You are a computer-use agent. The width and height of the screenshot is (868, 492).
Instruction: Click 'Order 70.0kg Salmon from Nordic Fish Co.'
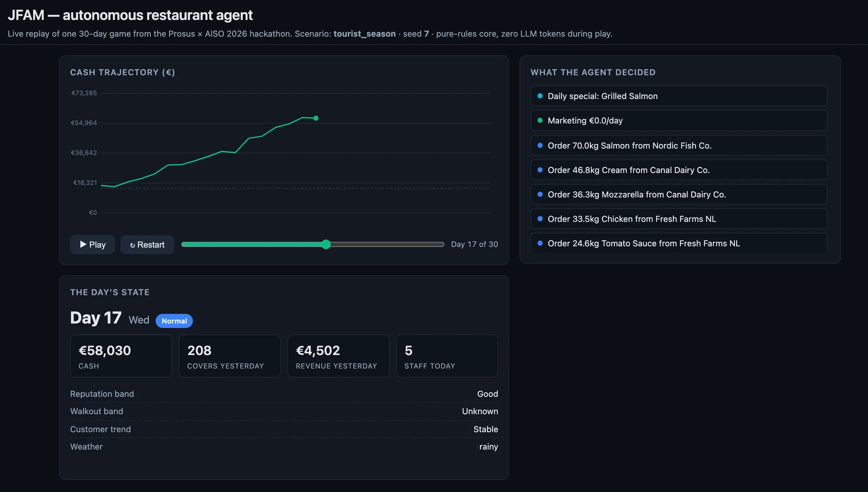point(678,145)
